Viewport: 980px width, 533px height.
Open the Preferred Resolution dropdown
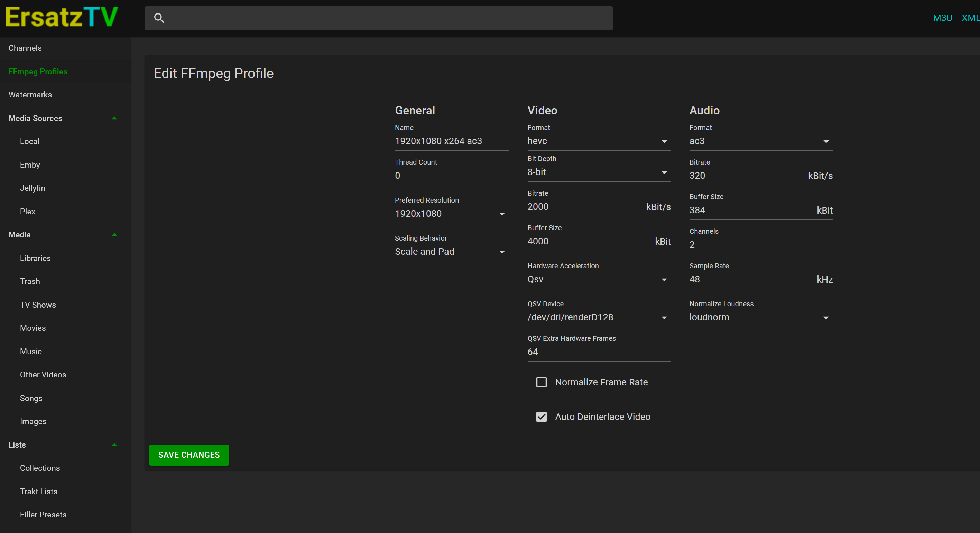coord(452,214)
